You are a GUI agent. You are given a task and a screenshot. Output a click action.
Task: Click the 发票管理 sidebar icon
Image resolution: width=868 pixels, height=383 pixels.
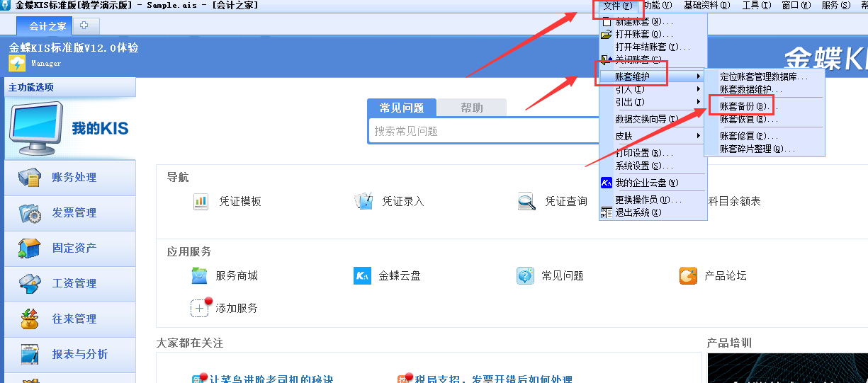30,213
